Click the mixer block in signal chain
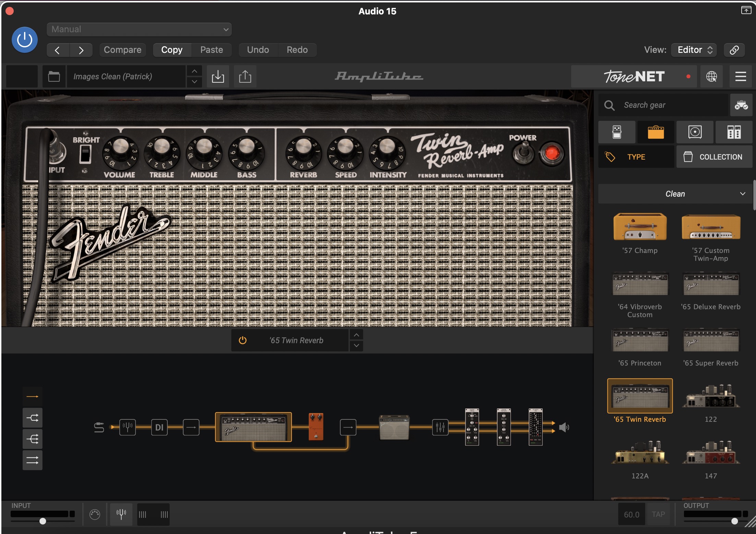 440,427
